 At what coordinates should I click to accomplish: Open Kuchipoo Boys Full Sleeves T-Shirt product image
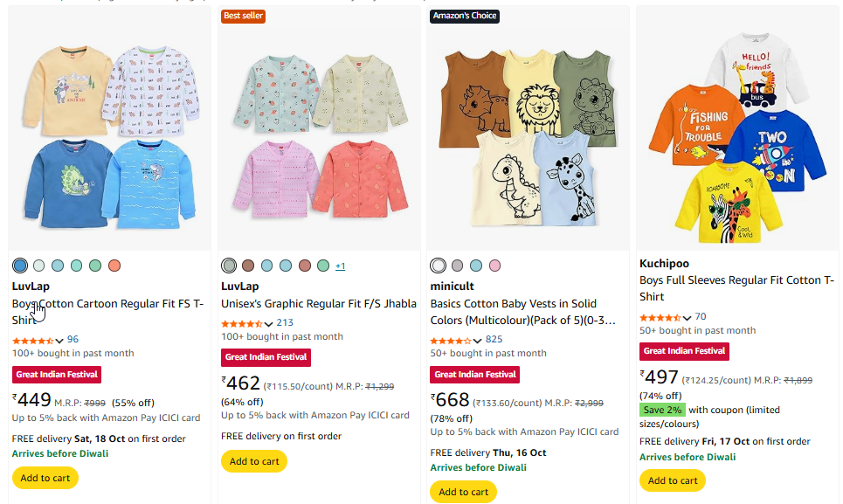coord(738,127)
